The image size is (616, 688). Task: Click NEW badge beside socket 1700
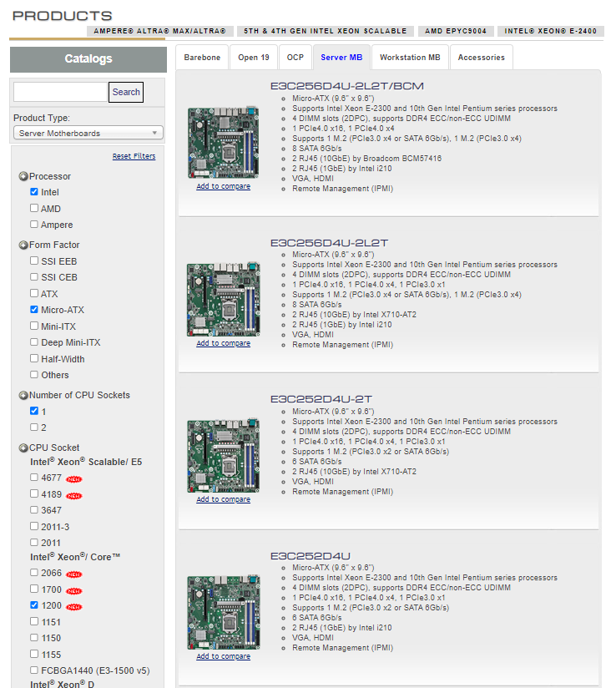(74, 591)
